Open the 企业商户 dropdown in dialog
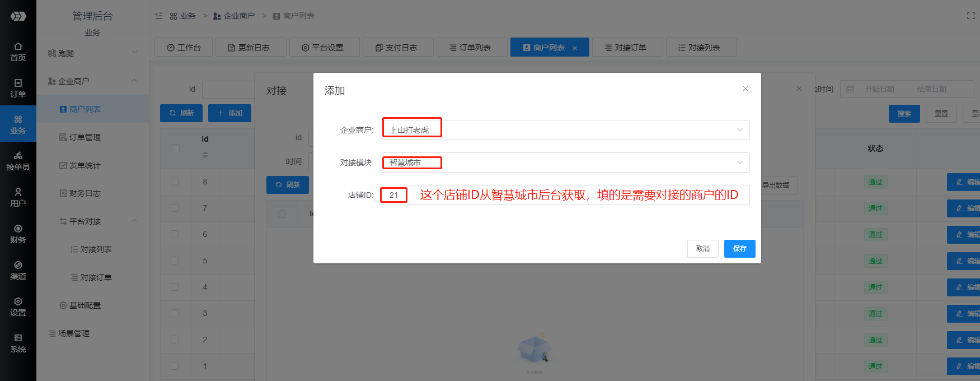This screenshot has height=381, width=980. (x=565, y=130)
